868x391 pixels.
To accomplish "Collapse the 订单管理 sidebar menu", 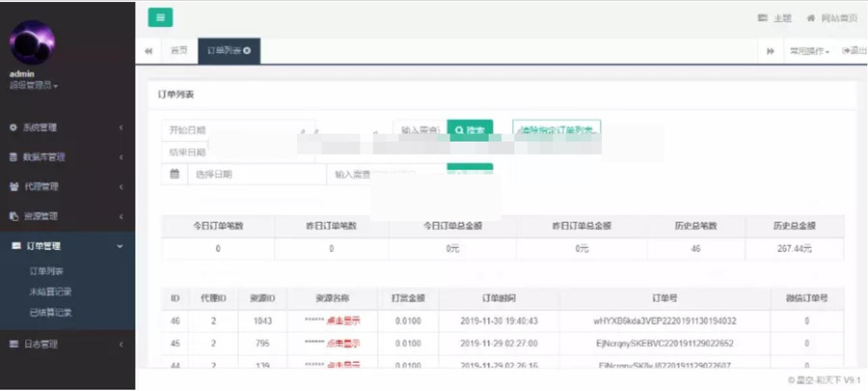I will click(x=66, y=246).
